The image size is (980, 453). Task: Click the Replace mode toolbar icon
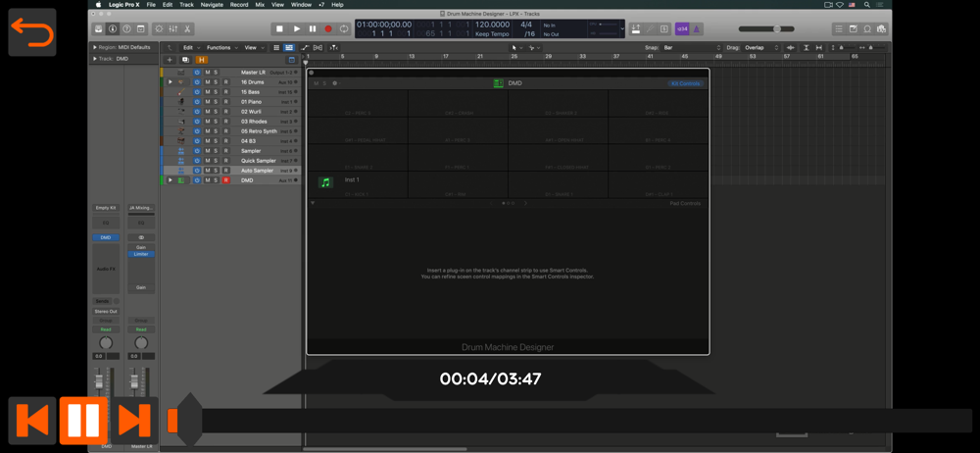tap(636, 28)
